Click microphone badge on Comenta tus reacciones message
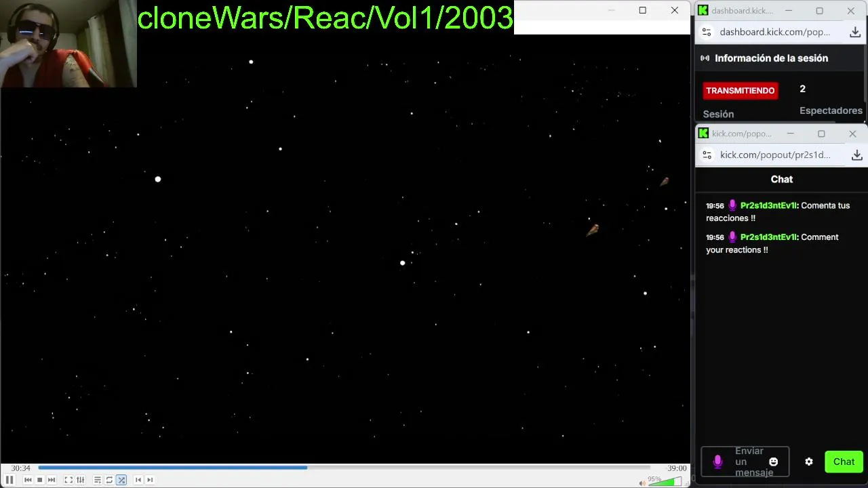This screenshot has width=868, height=488. pyautogui.click(x=732, y=205)
